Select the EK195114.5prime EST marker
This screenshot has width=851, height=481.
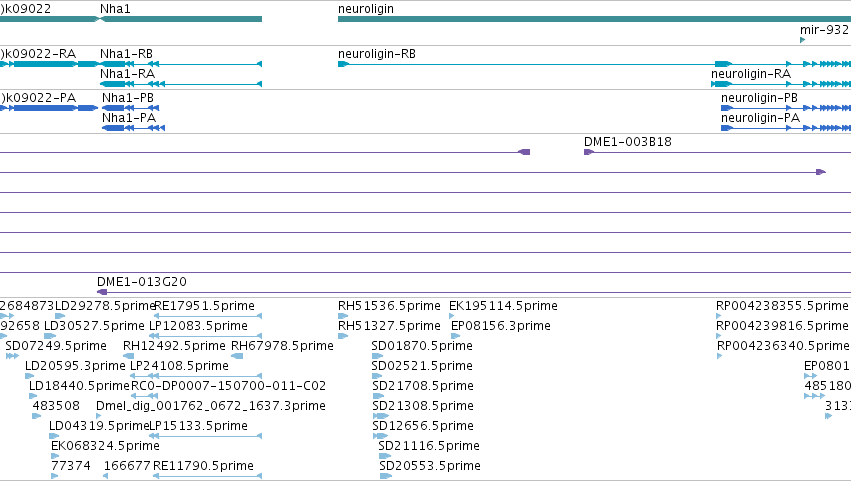[x=452, y=316]
